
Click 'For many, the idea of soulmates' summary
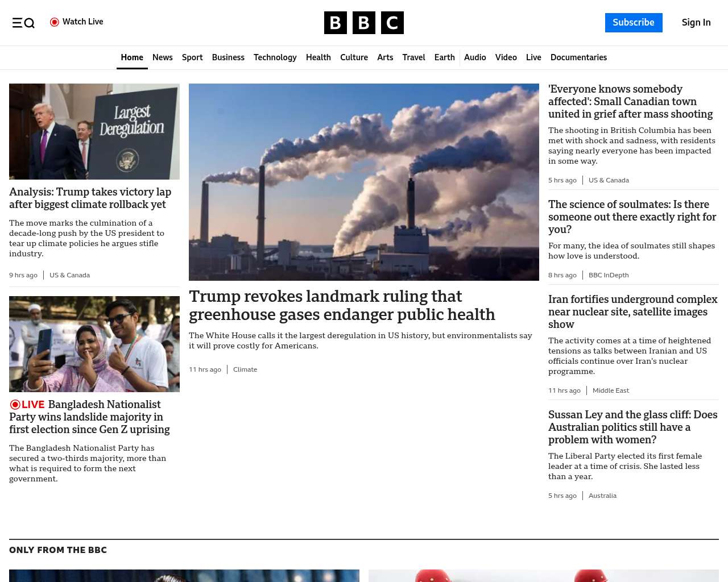click(x=631, y=251)
